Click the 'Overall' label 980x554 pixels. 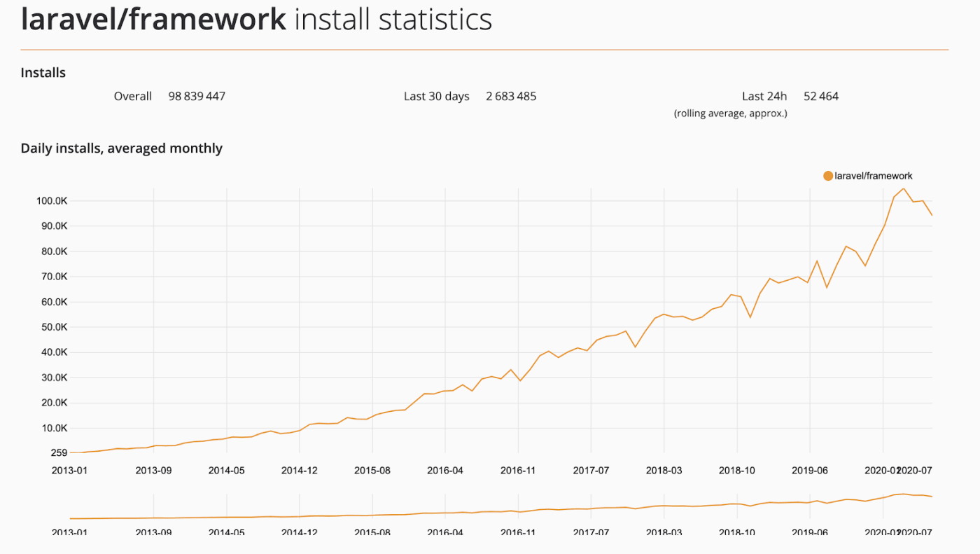point(133,96)
